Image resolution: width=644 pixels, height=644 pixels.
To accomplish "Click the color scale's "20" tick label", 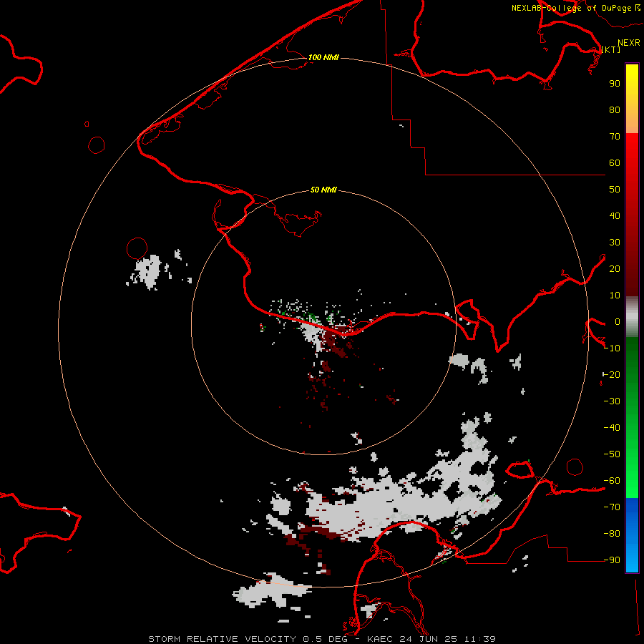I will (x=615, y=269).
